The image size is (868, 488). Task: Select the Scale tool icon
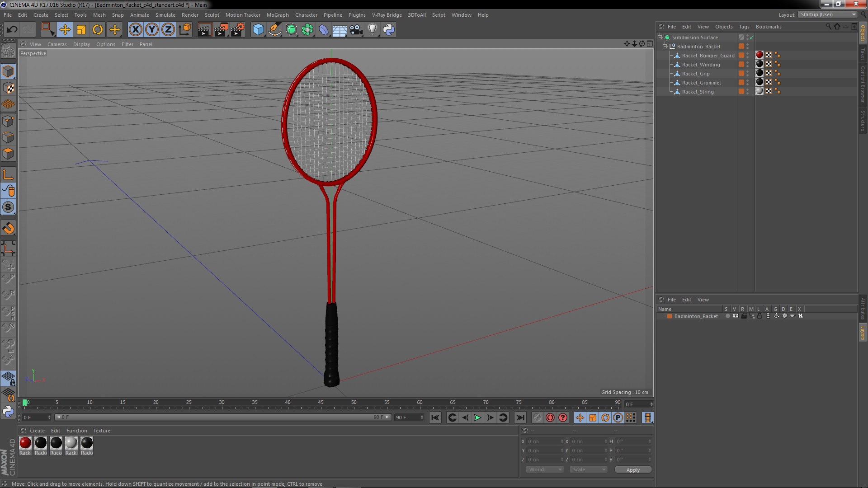coord(81,30)
